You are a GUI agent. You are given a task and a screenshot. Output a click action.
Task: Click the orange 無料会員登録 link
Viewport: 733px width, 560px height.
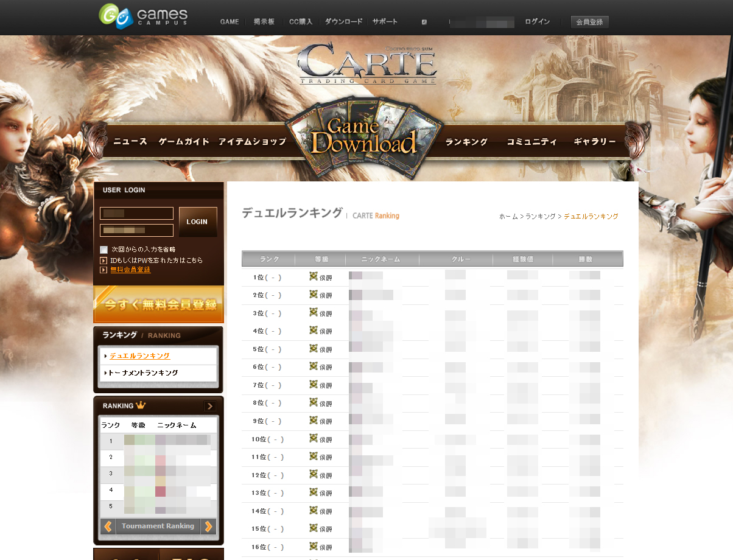(x=130, y=270)
